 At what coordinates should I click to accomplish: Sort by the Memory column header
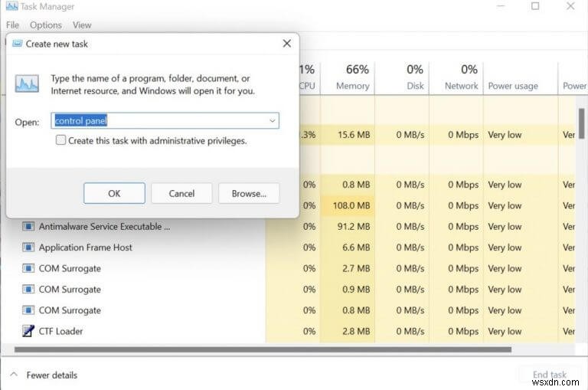348,77
